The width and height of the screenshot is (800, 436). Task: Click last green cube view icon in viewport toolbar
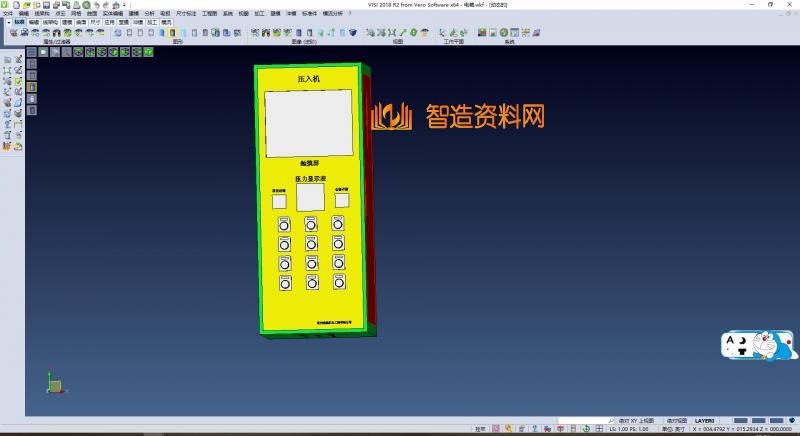click(x=148, y=52)
